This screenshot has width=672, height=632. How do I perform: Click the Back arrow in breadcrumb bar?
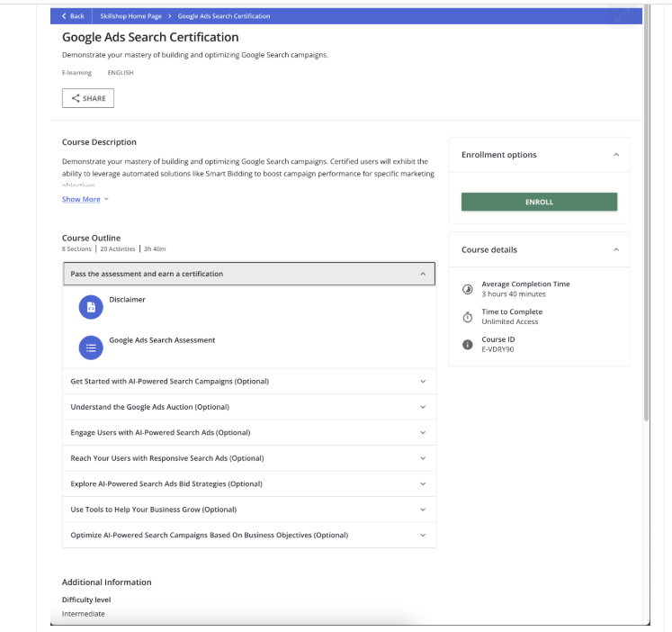click(65, 16)
